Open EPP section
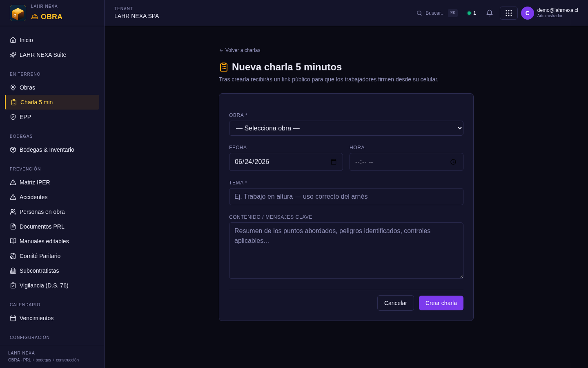The width and height of the screenshot is (588, 368). click(52, 117)
